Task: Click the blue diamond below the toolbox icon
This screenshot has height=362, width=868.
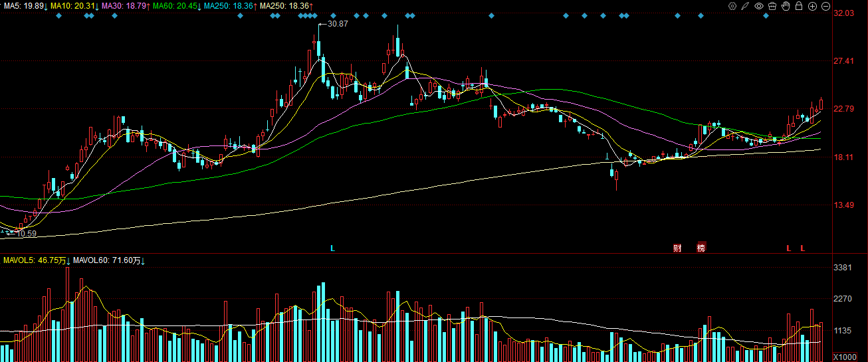Action: (x=766, y=16)
